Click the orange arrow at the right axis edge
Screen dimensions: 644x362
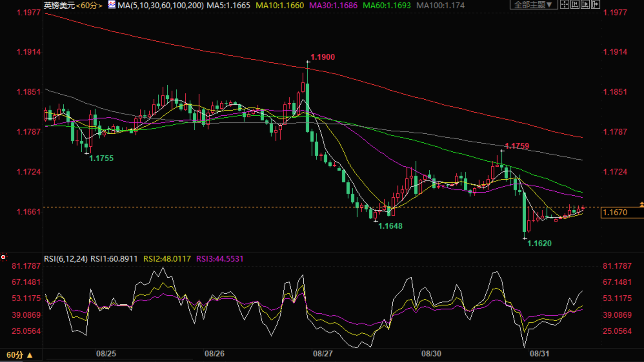pyautogui.click(x=641, y=205)
